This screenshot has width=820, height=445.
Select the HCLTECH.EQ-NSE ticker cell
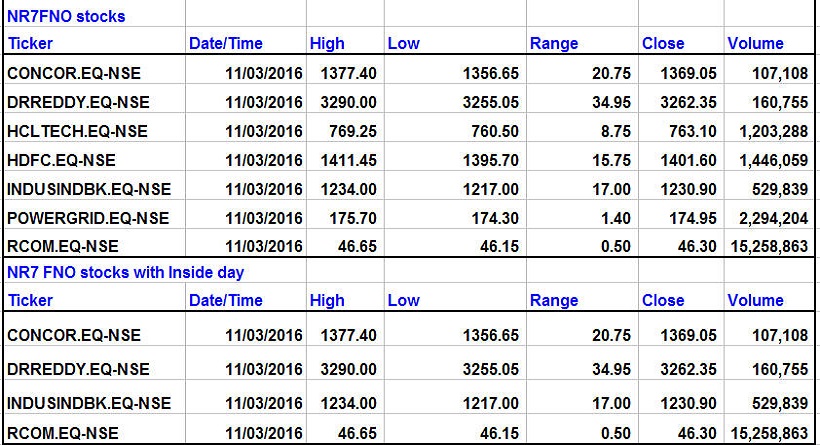pyautogui.click(x=77, y=131)
